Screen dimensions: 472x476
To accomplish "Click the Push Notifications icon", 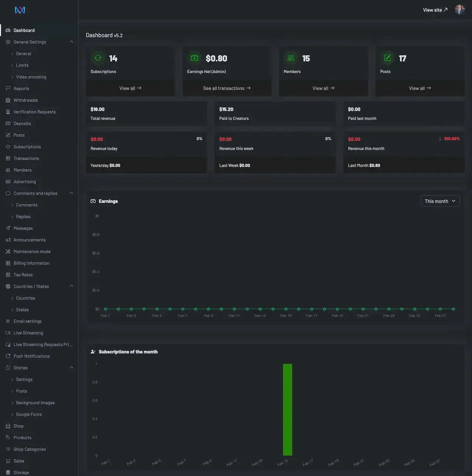I will tap(8, 356).
